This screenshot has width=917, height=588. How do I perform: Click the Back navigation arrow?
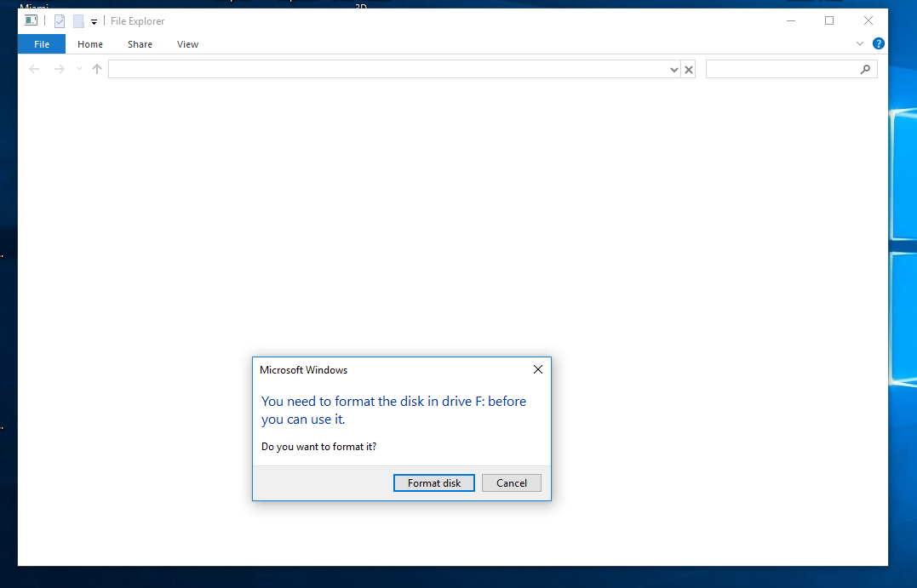[34, 69]
